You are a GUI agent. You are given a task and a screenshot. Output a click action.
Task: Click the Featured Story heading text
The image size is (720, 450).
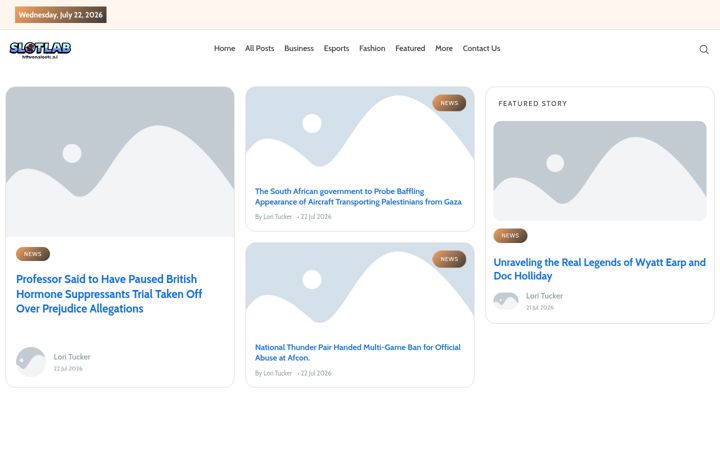(x=533, y=104)
